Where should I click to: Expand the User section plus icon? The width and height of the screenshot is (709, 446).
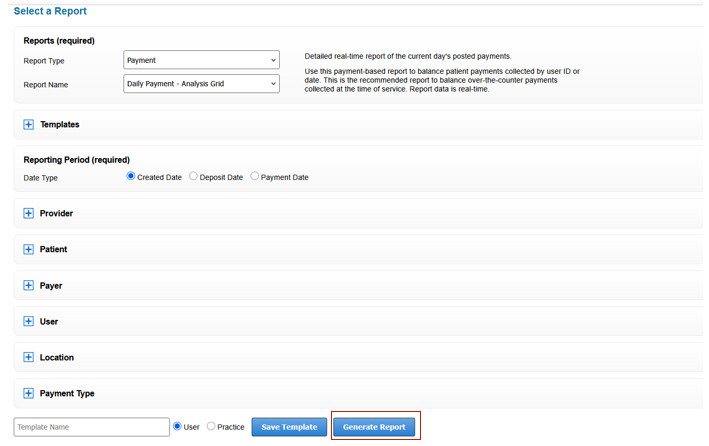(29, 322)
